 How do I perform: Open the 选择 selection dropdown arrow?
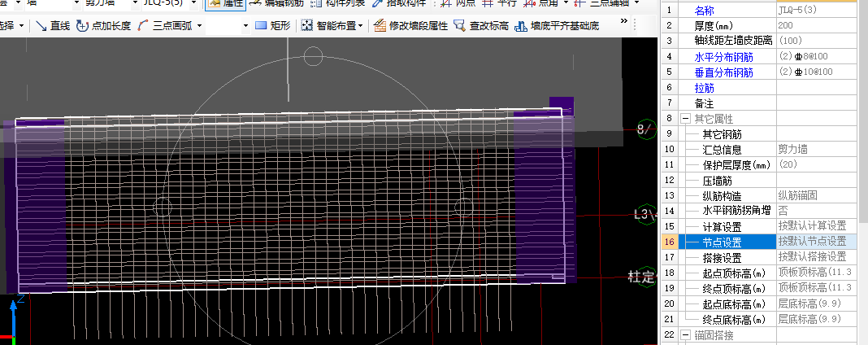point(20,25)
